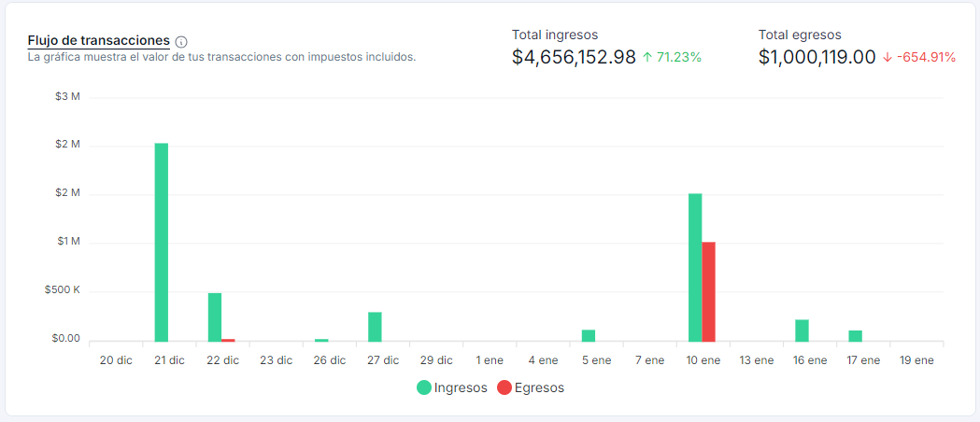The height and width of the screenshot is (422, 980).
Task: Click the "1 ene" x-axis date label
Action: pyautogui.click(x=490, y=359)
